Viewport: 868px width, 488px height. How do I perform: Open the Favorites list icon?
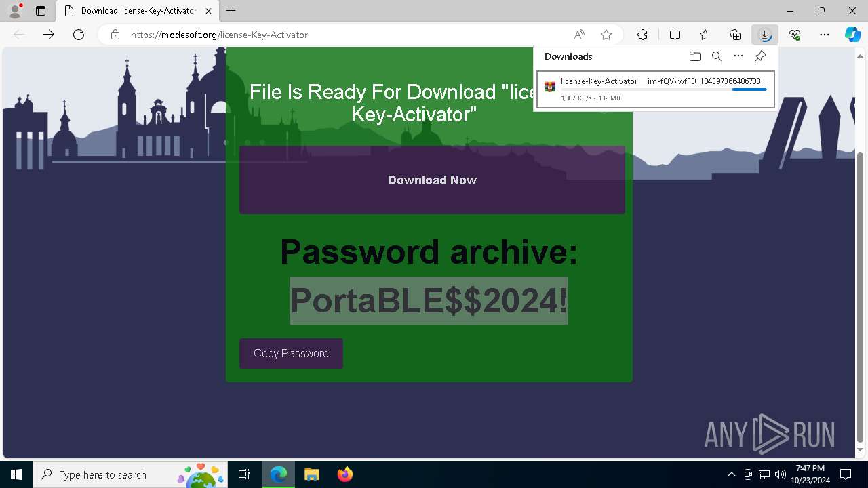pos(705,35)
